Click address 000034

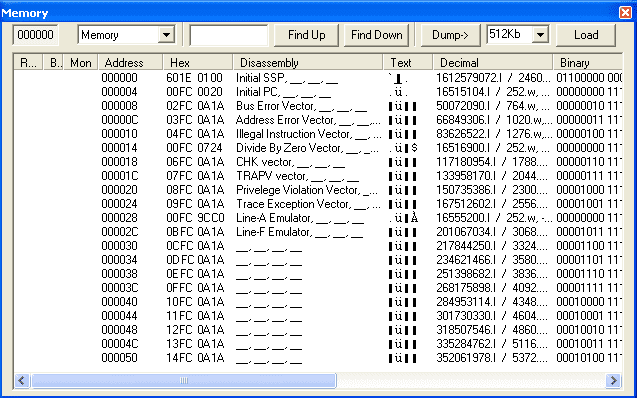(119, 260)
